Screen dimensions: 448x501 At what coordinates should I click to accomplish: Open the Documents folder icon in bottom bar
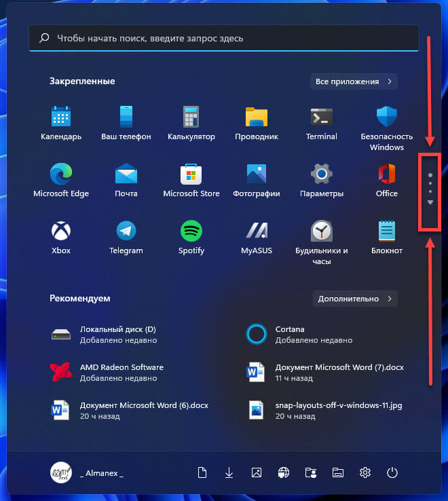(x=202, y=472)
